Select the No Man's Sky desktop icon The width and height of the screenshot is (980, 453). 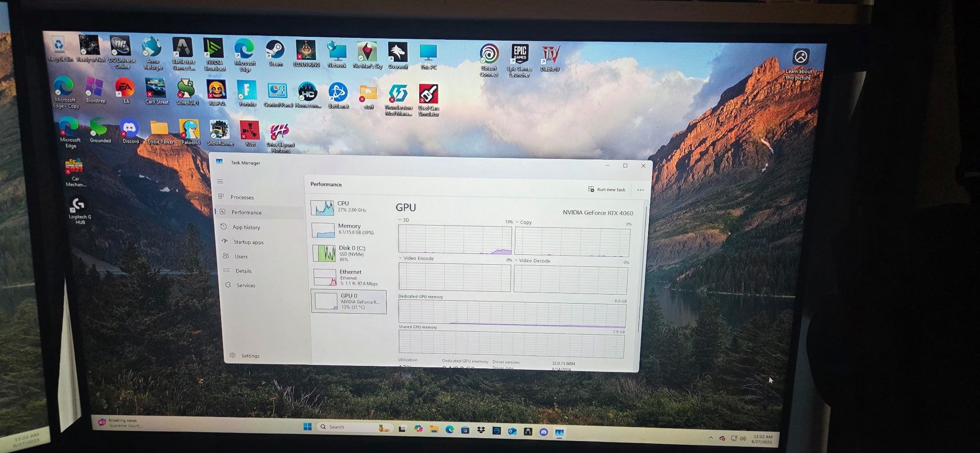(367, 55)
